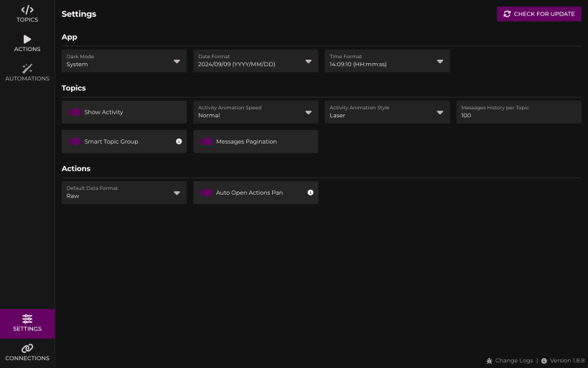588x368 pixels.
Task: Select the Settings sliders icon
Action: click(x=27, y=319)
